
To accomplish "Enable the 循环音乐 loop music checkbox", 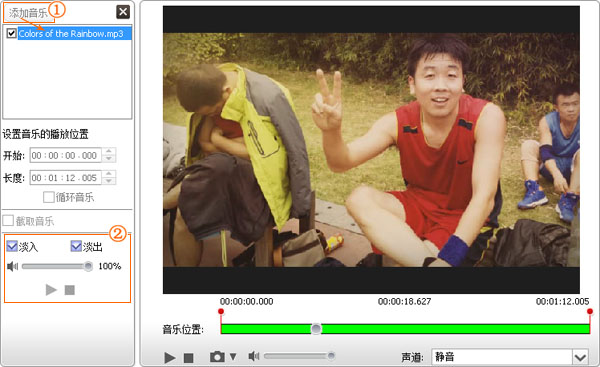I will [49, 197].
